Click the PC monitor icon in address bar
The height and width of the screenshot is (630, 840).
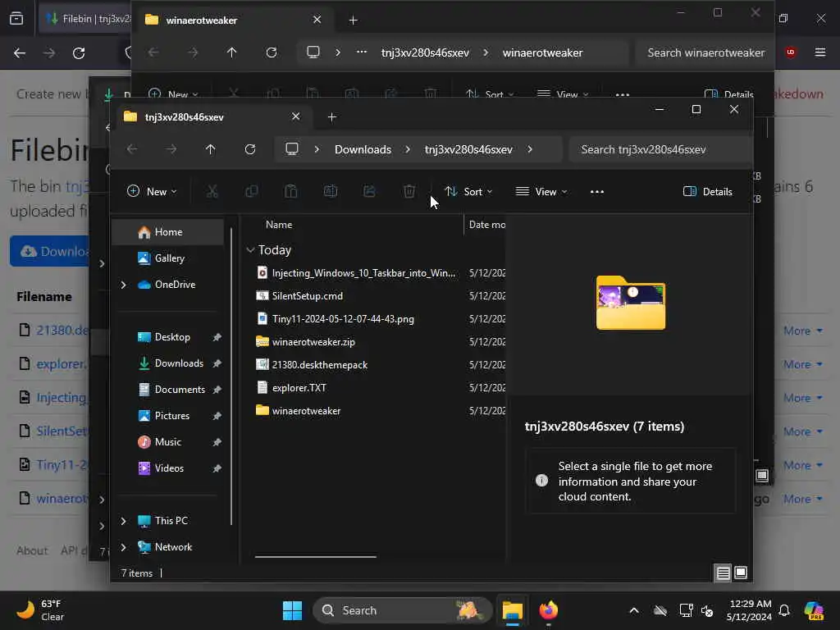pyautogui.click(x=292, y=149)
